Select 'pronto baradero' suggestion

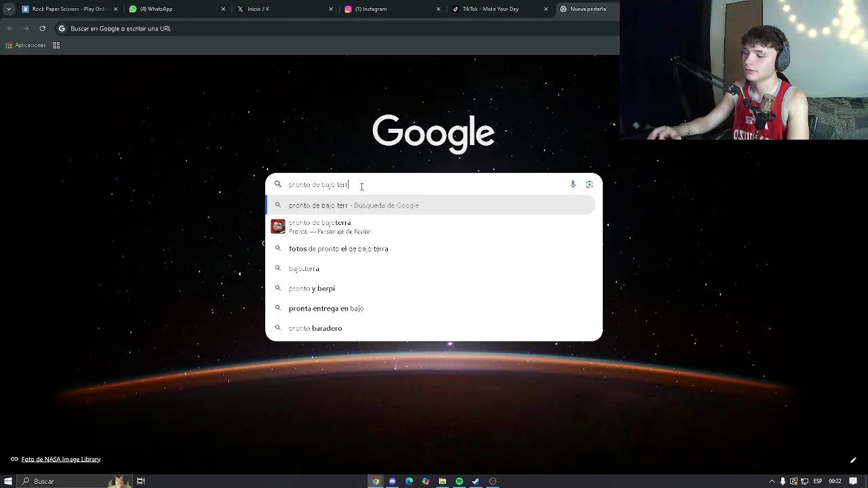[431, 328]
